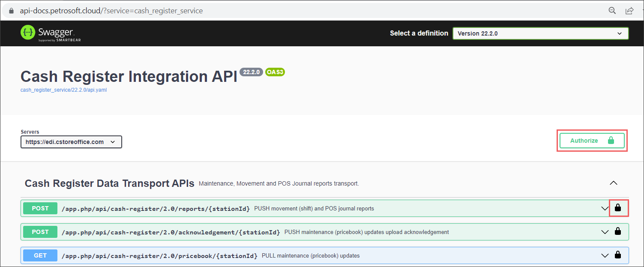Open the cash_register_service/22.2.0/api.yaml link
This screenshot has width=644, height=267.
tap(63, 90)
